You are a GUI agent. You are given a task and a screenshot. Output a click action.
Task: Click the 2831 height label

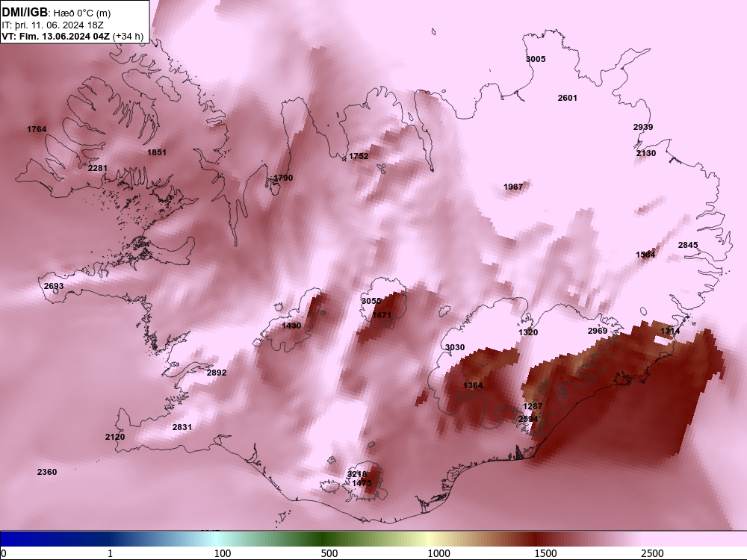(182, 428)
